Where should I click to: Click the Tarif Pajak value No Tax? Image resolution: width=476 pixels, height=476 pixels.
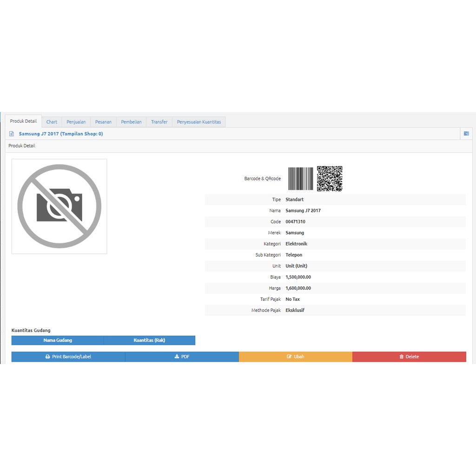293,299
